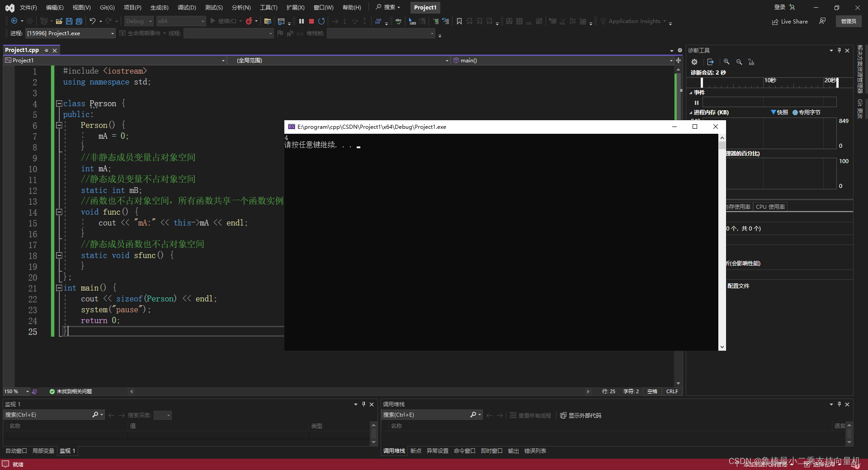Image resolution: width=868 pixels, height=470 pixels.
Task: Stop debugging with the red square icon
Action: tap(311, 21)
